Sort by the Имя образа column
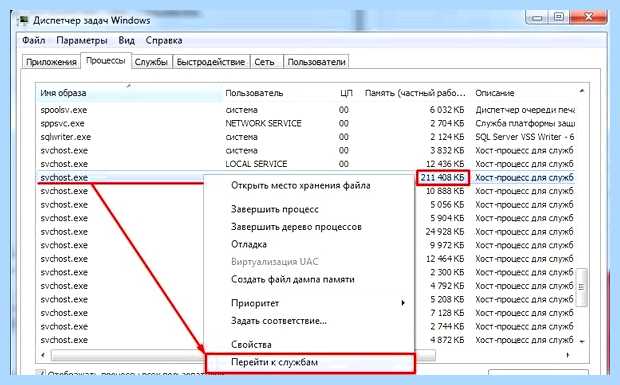 (129, 93)
